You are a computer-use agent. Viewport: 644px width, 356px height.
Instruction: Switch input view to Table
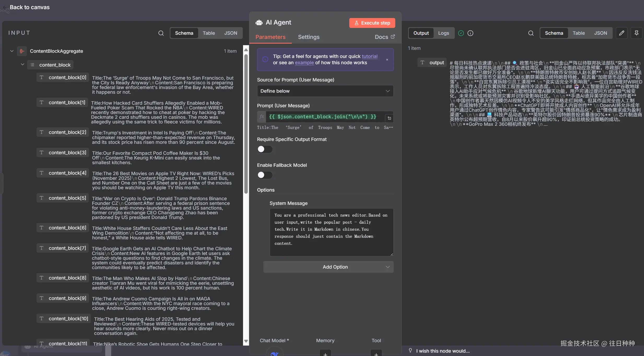209,33
